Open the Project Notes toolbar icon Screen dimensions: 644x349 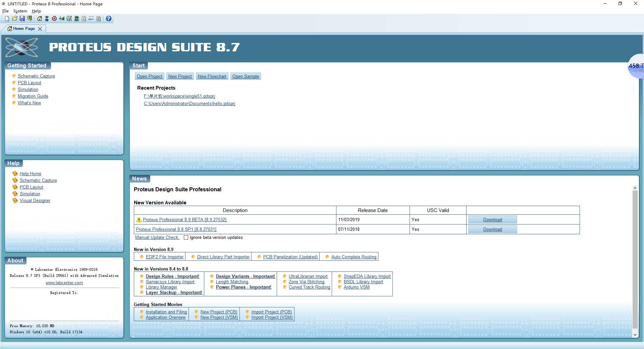coord(99,18)
